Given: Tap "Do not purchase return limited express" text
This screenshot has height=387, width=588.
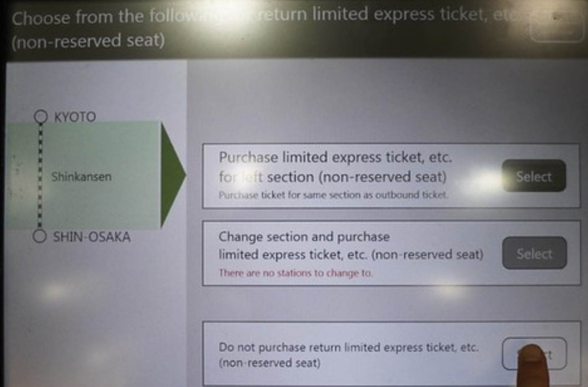Looking at the screenshot, I should 348,348.
